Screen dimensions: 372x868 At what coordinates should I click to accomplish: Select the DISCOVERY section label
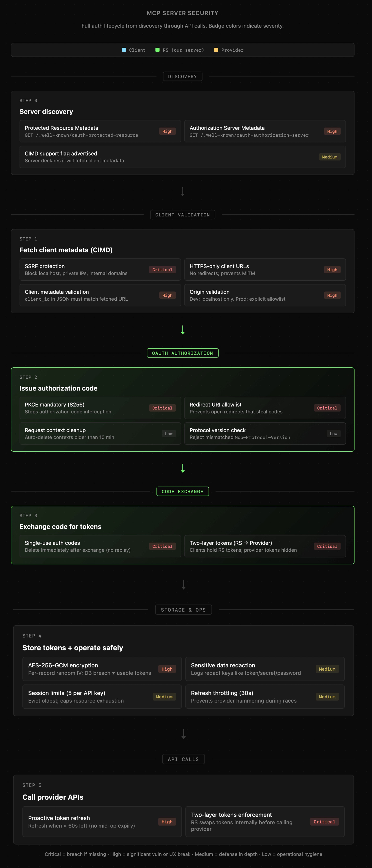(x=182, y=76)
